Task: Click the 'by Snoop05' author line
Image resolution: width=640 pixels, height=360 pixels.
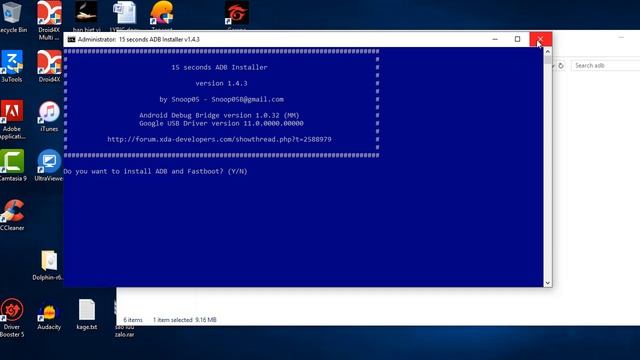Action: coord(221,99)
